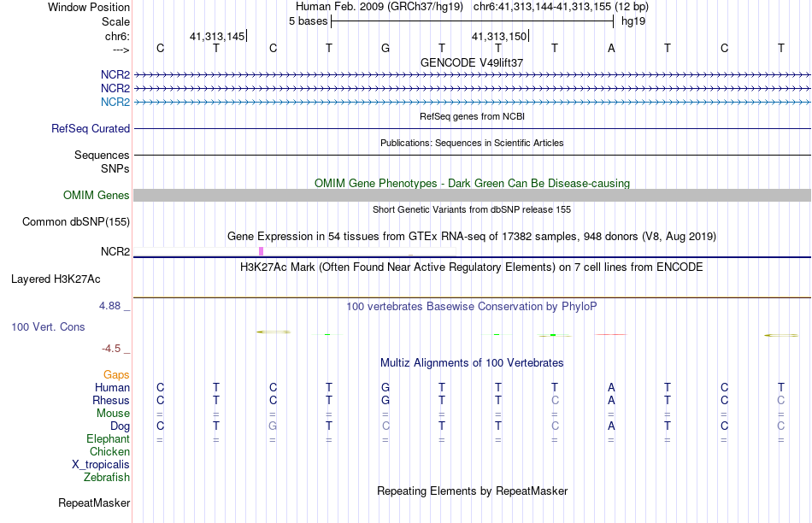The image size is (812, 523).
Task: Select the Scale track label
Action: pos(115,21)
